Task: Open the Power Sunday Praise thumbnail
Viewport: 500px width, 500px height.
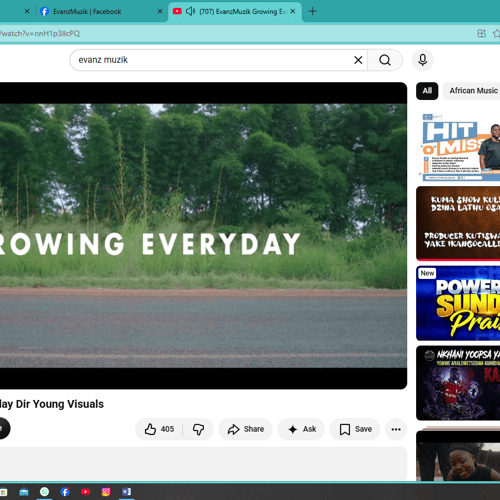Action: (458, 303)
